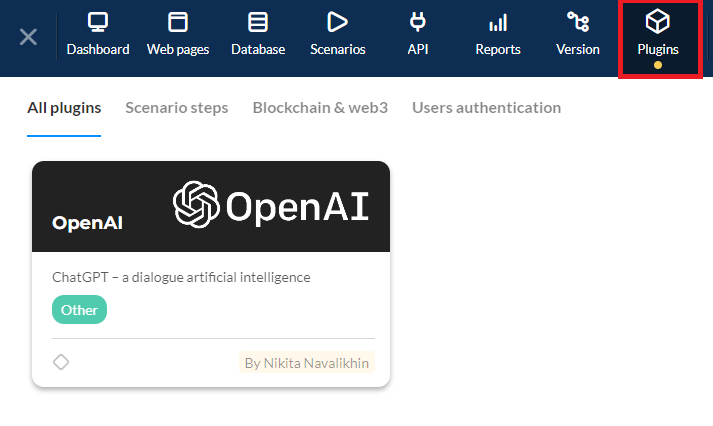
Task: Click the Plugins cube icon
Action: 658,22
